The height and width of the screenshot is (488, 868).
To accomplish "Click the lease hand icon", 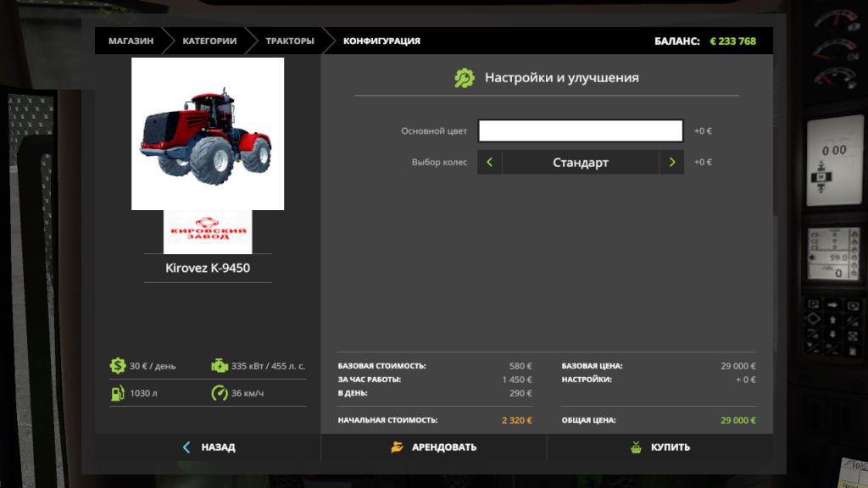I will (x=398, y=447).
